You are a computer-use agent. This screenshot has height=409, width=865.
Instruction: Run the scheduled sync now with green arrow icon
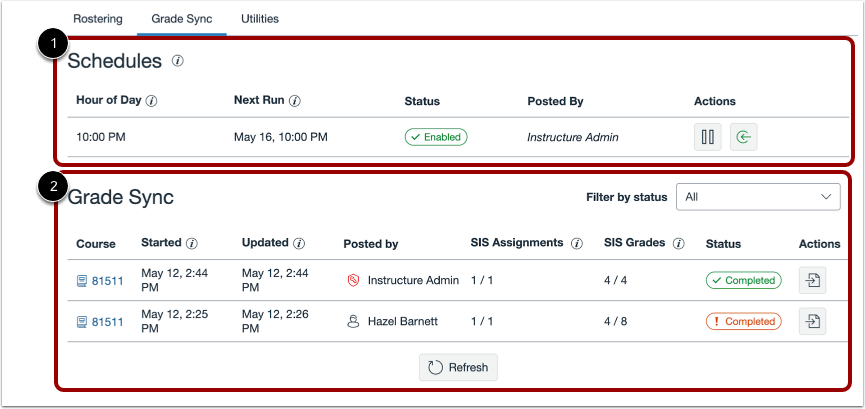(744, 137)
